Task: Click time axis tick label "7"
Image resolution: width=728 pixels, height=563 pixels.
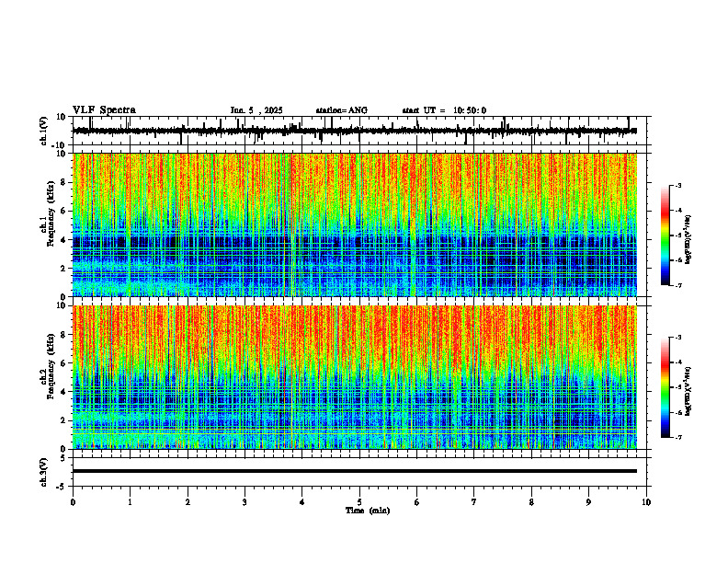Action: (474, 502)
